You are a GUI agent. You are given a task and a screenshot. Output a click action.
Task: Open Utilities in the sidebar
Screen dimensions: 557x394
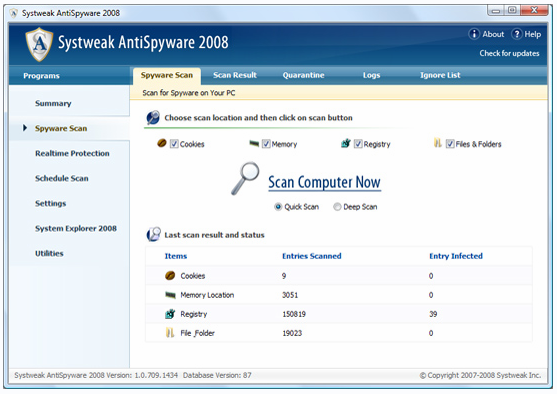pos(49,253)
